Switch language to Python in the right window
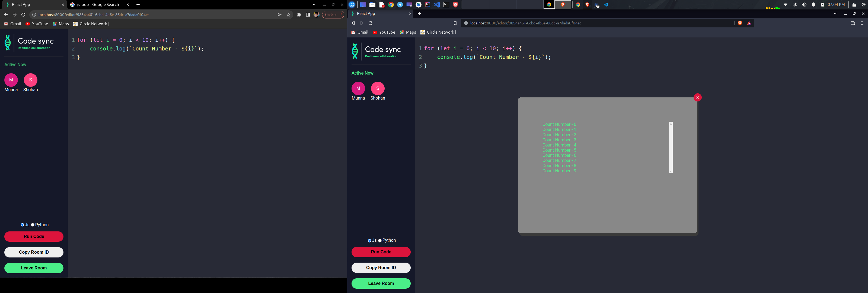The width and height of the screenshot is (868, 293). pyautogui.click(x=380, y=240)
